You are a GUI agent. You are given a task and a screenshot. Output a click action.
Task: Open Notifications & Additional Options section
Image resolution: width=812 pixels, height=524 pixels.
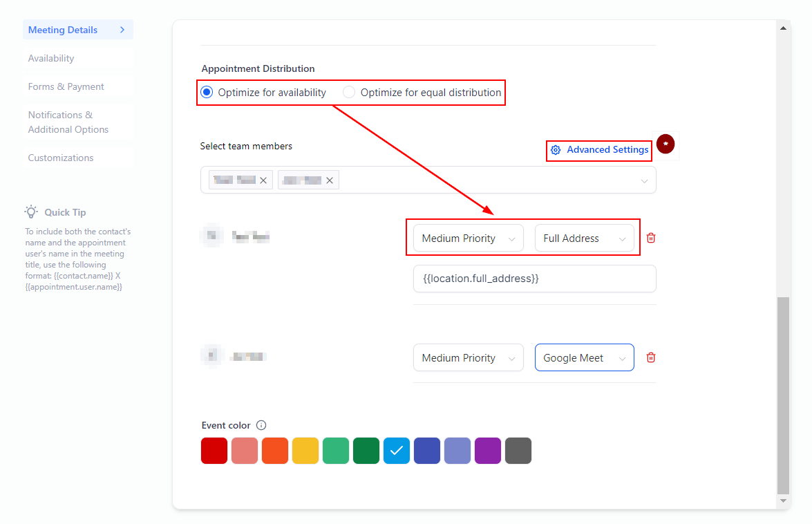pyautogui.click(x=68, y=122)
